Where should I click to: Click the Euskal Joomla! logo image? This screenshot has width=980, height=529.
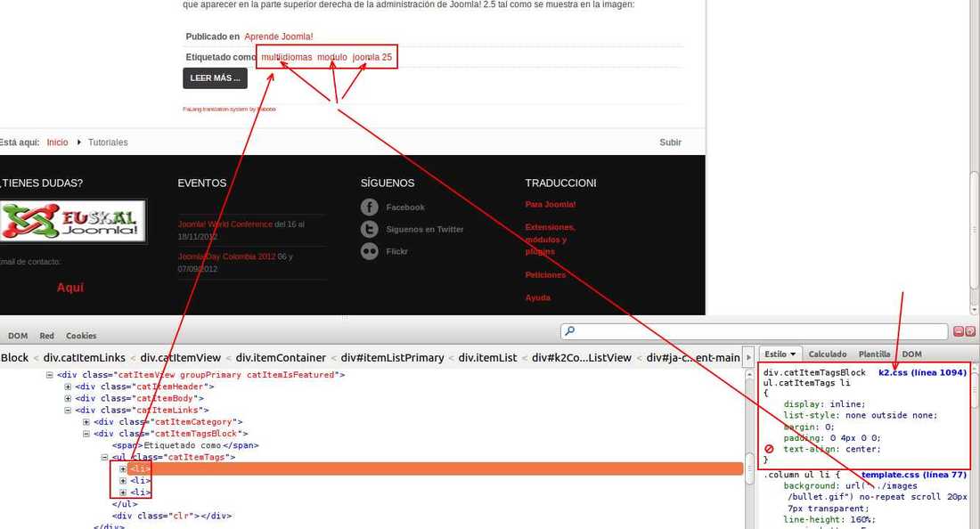click(x=72, y=221)
